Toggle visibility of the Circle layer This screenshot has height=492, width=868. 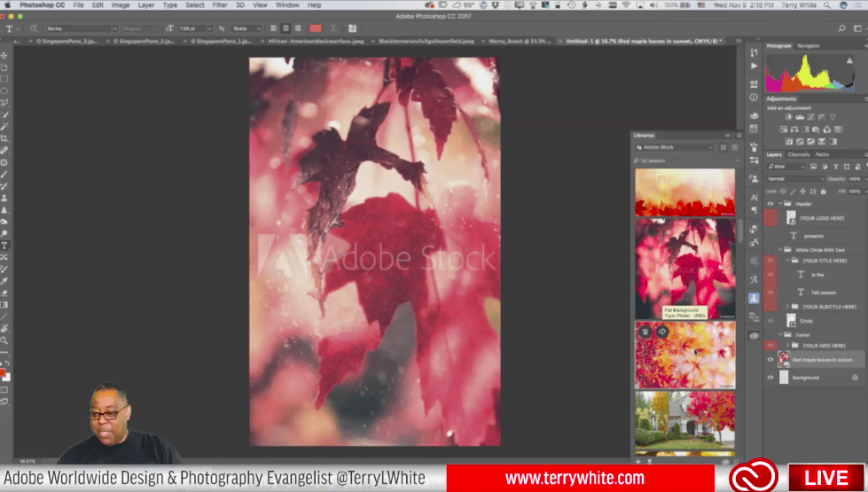point(770,321)
